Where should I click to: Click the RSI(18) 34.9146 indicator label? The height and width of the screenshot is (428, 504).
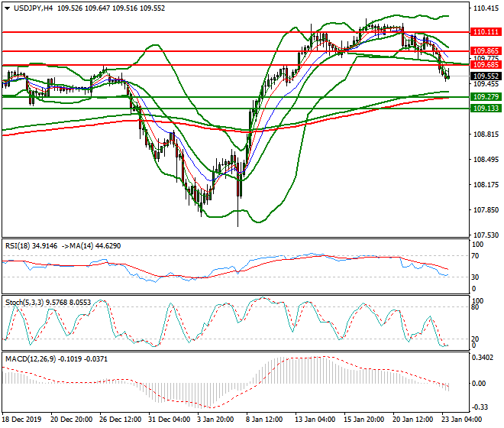click(31, 246)
